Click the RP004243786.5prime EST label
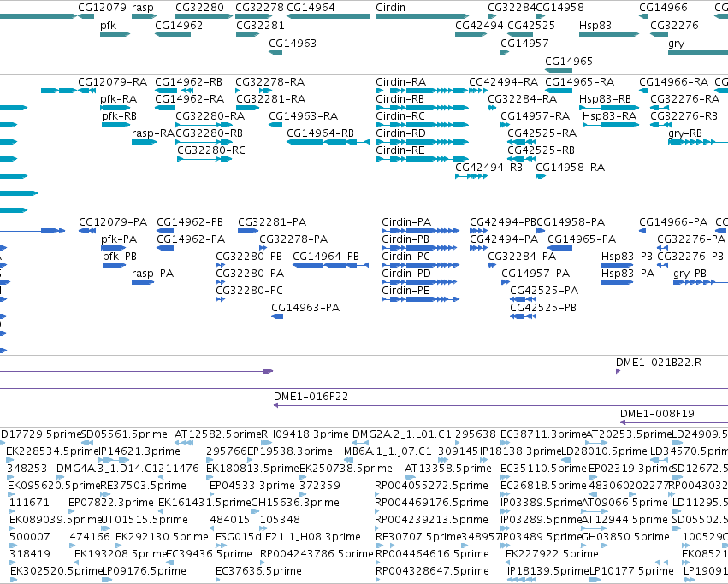Viewport: 728px width, 584px height. coord(317,554)
